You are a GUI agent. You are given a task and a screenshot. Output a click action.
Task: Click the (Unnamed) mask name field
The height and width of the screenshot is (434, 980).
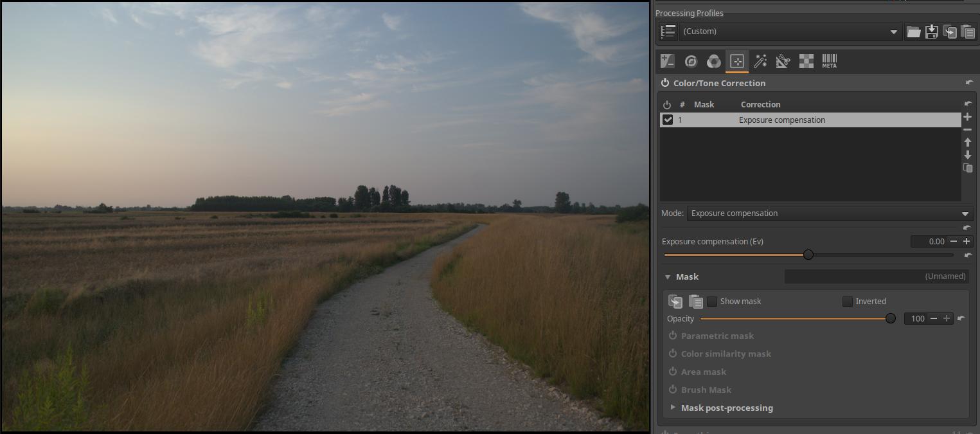click(x=877, y=276)
